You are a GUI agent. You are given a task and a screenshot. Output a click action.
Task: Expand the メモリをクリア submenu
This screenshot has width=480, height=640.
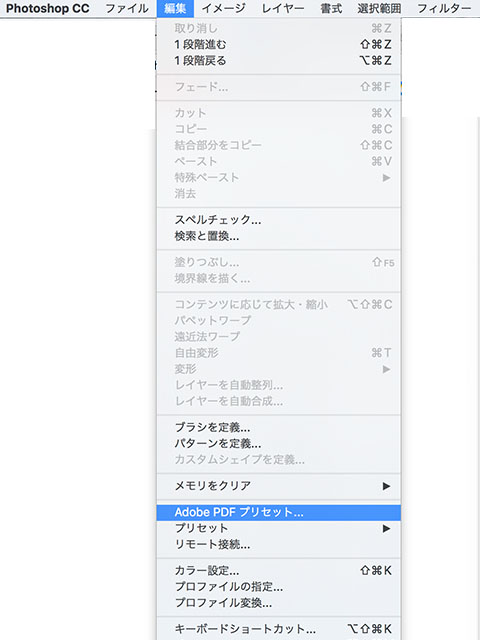pyautogui.click(x=279, y=486)
